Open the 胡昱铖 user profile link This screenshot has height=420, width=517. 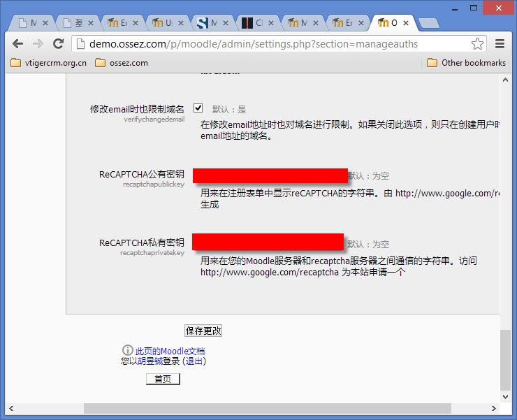(x=150, y=361)
